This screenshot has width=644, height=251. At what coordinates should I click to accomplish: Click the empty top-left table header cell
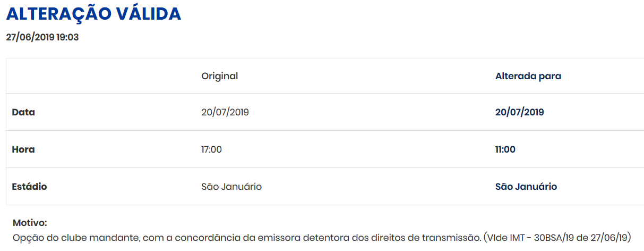[x=101, y=76]
